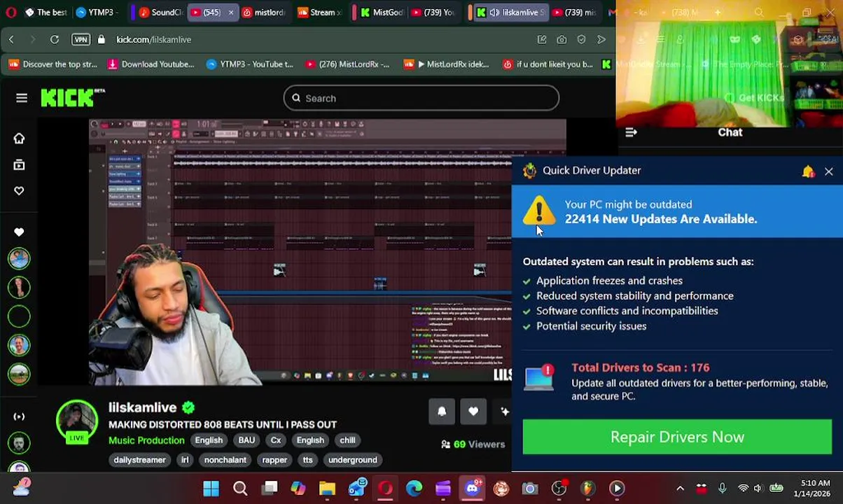
Task: Click the yellow warning triangle icon
Action: (538, 210)
